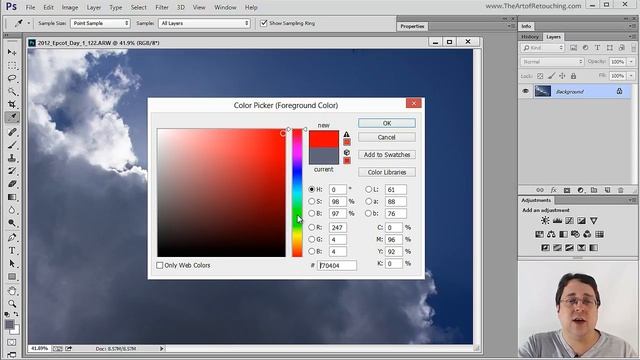Image resolution: width=640 pixels, height=360 pixels.
Task: Select the Gradient tool
Action: click(x=12, y=197)
